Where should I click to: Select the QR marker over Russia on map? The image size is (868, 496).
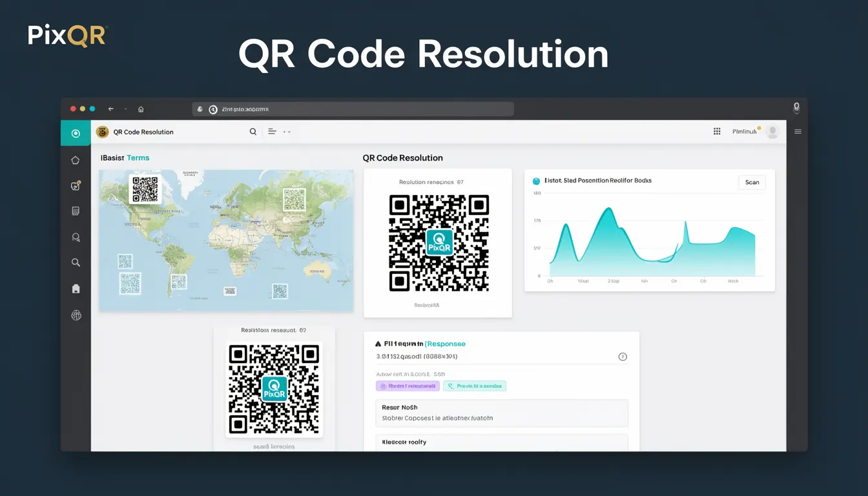tap(294, 200)
